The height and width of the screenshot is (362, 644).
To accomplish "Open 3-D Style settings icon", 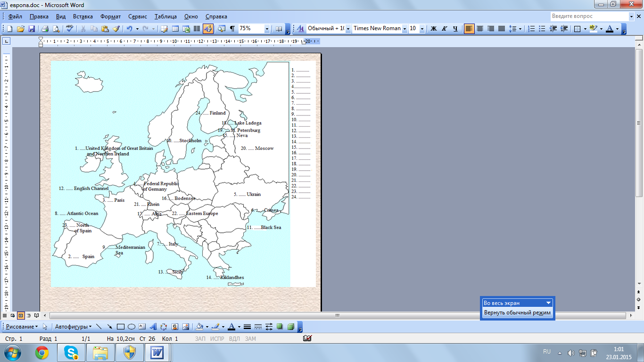I will [291, 326].
